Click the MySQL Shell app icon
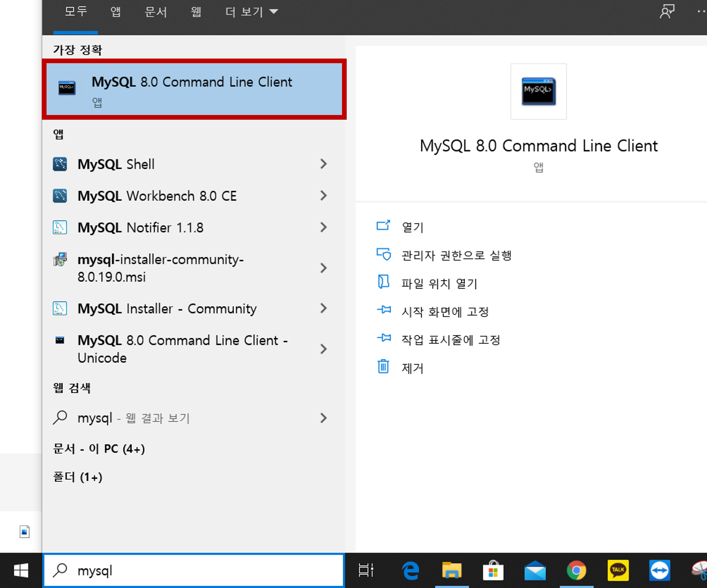 coord(60,164)
